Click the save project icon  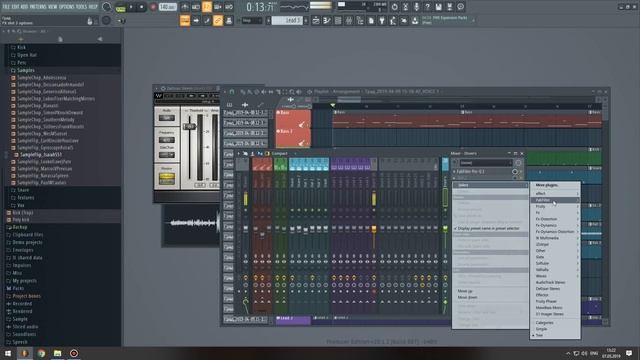pyautogui.click(x=438, y=7)
